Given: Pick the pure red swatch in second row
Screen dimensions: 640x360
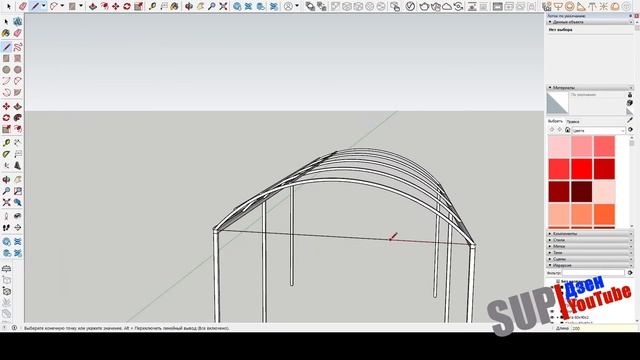Looking at the screenshot, I should (x=582, y=169).
